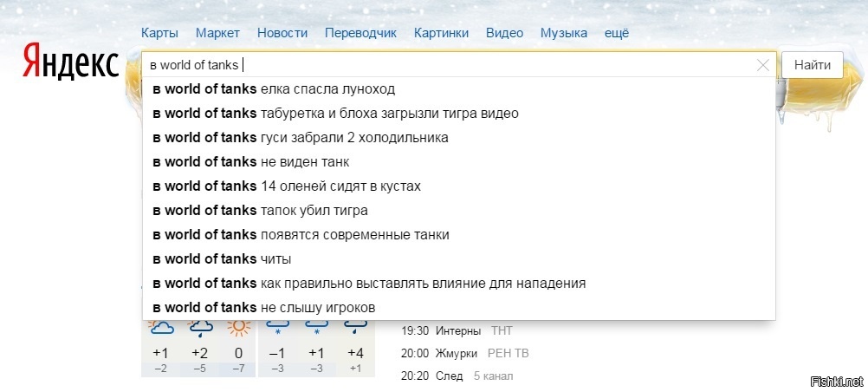This screenshot has width=868, height=392.
Task: Select suggestion 'появятся современные танки'
Action: [459, 234]
